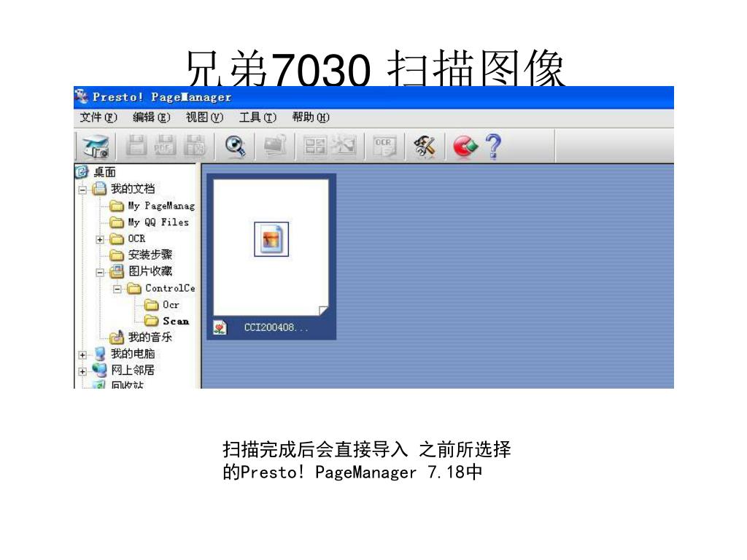The image size is (747, 560).
Task: Expand the 网上邻居 tree node
Action: pos(82,371)
